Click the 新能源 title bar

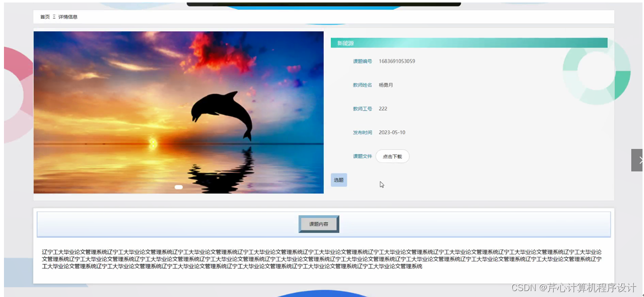469,43
